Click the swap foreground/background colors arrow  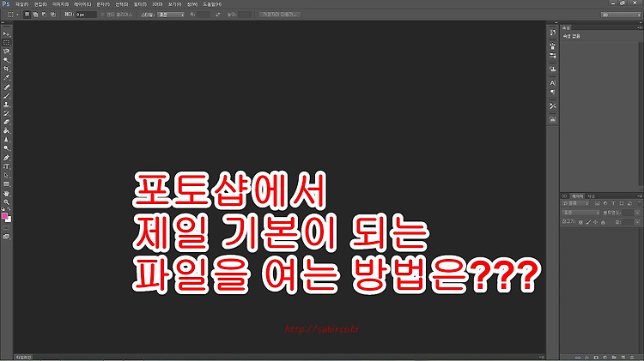(x=9, y=209)
